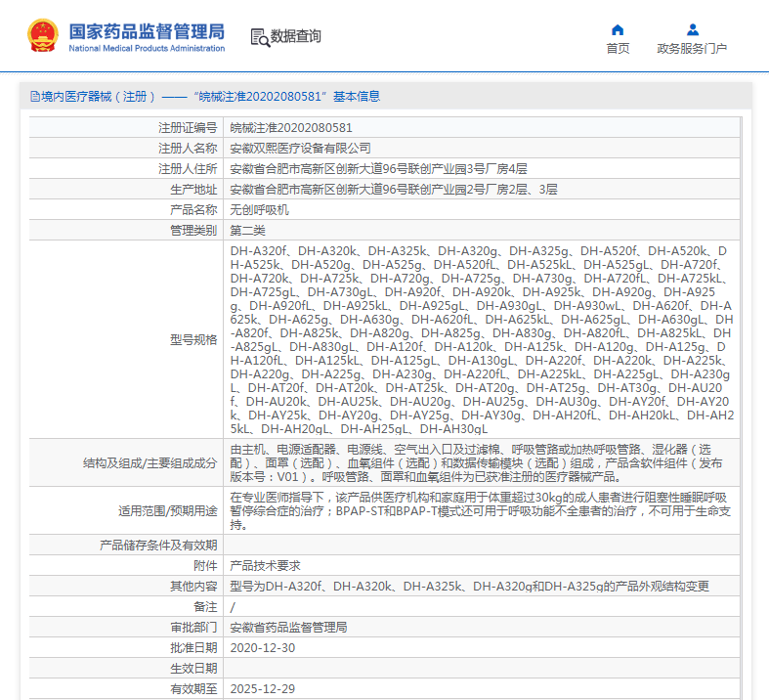Open 政务服务门户 link
Screen dimensions: 769x700
(692, 48)
